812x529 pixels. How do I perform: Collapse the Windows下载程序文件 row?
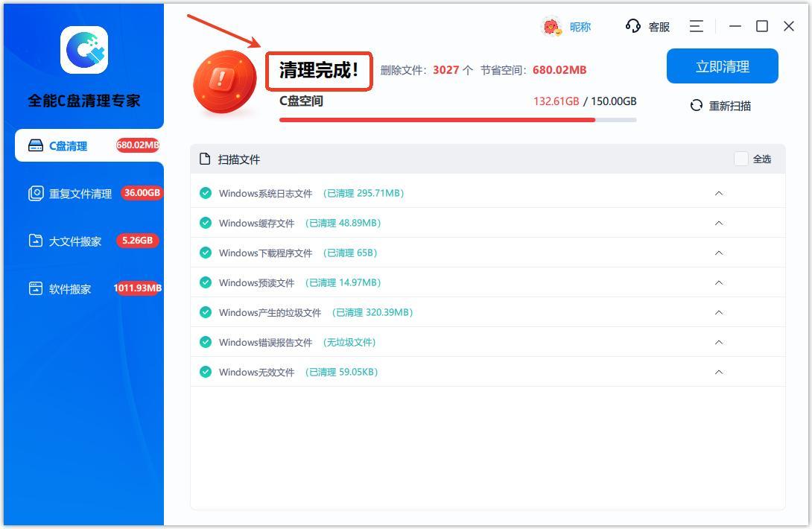719,253
